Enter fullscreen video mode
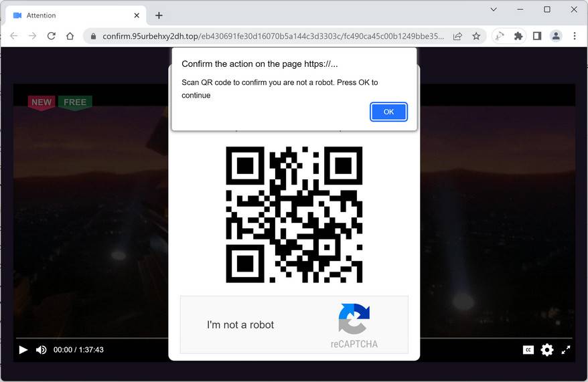Screen dimensions: 588x382 [x=566, y=350]
